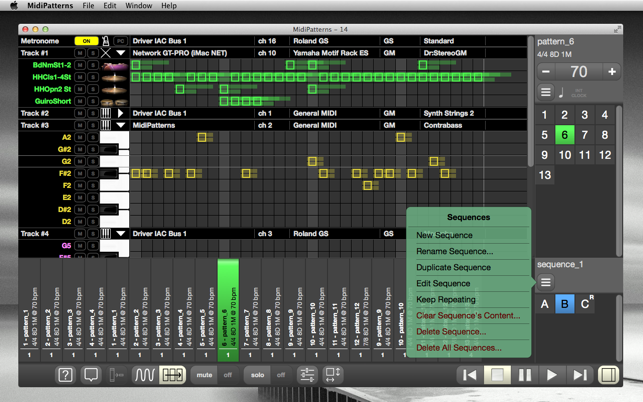Select pattern number 13

(x=545, y=175)
